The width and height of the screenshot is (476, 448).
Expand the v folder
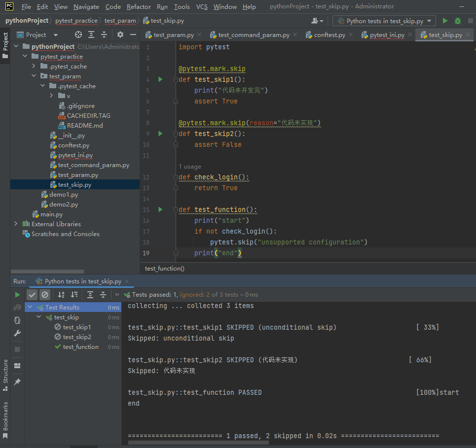51,96
